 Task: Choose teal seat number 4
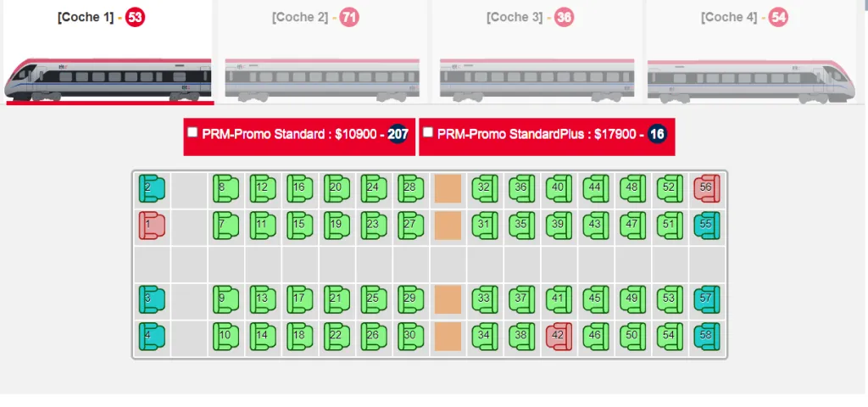tap(152, 337)
